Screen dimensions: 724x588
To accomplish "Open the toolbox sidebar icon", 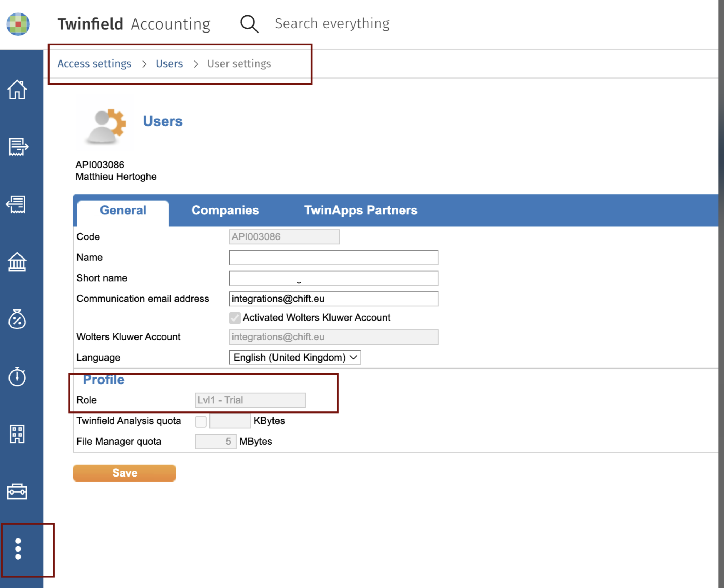I will coord(17,491).
